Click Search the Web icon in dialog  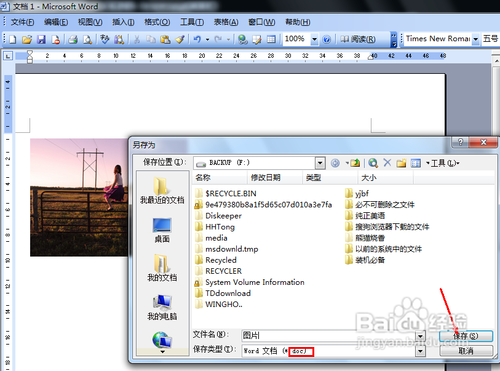click(x=373, y=163)
